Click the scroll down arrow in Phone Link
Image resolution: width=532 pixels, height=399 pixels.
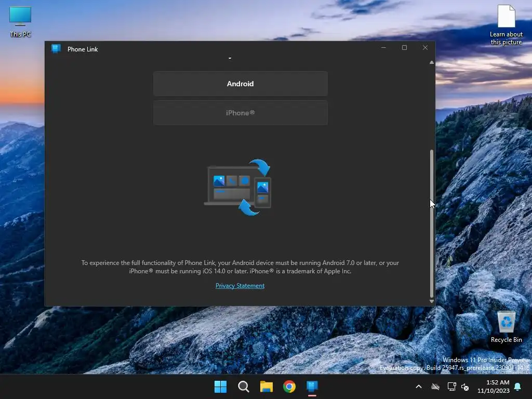(432, 301)
